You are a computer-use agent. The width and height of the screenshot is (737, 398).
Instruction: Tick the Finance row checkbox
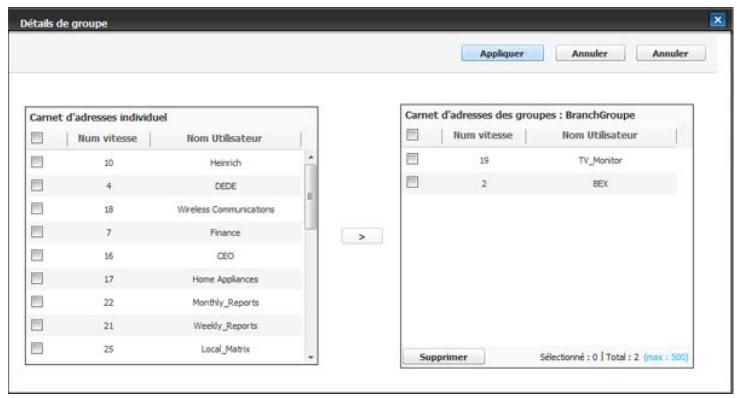pos(37,232)
